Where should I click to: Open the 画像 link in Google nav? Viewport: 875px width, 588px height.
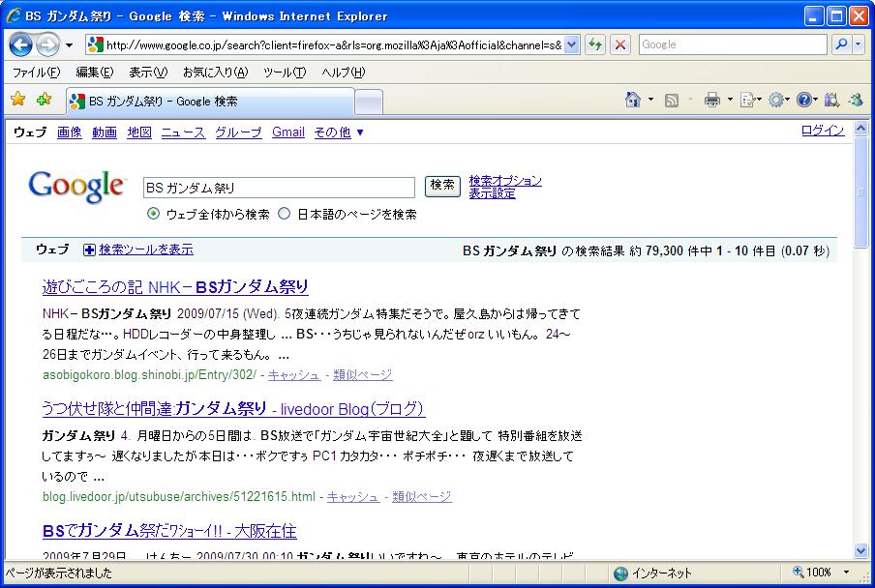(69, 132)
